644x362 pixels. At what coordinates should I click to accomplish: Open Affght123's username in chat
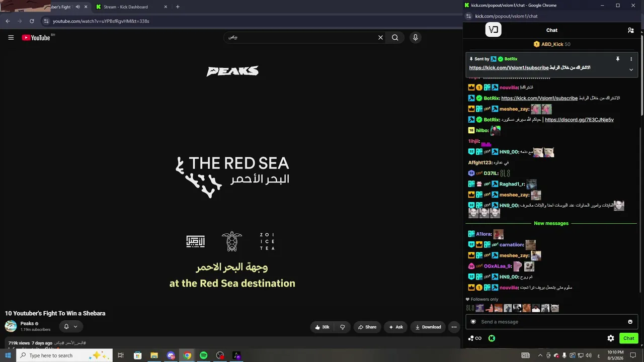[x=480, y=162]
